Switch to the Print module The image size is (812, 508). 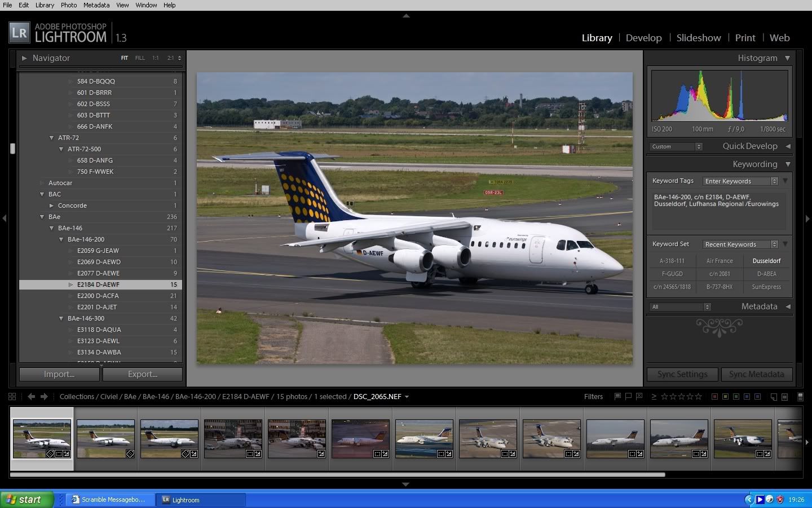point(745,38)
